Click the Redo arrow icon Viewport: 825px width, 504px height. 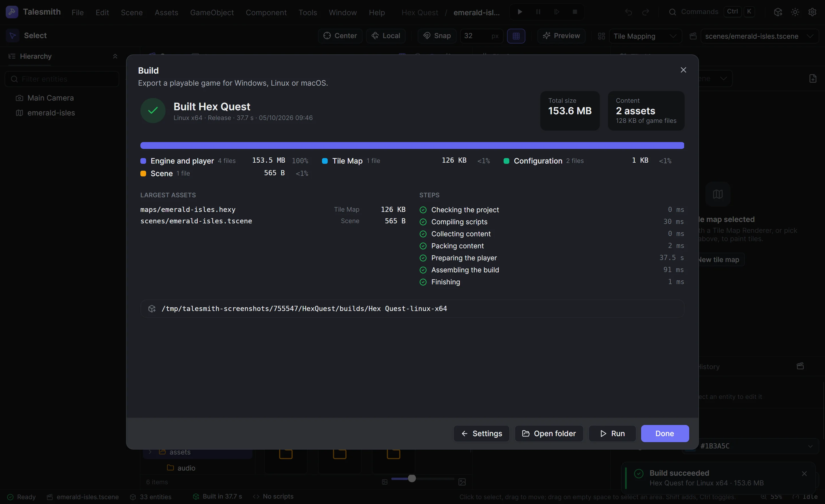coord(646,12)
